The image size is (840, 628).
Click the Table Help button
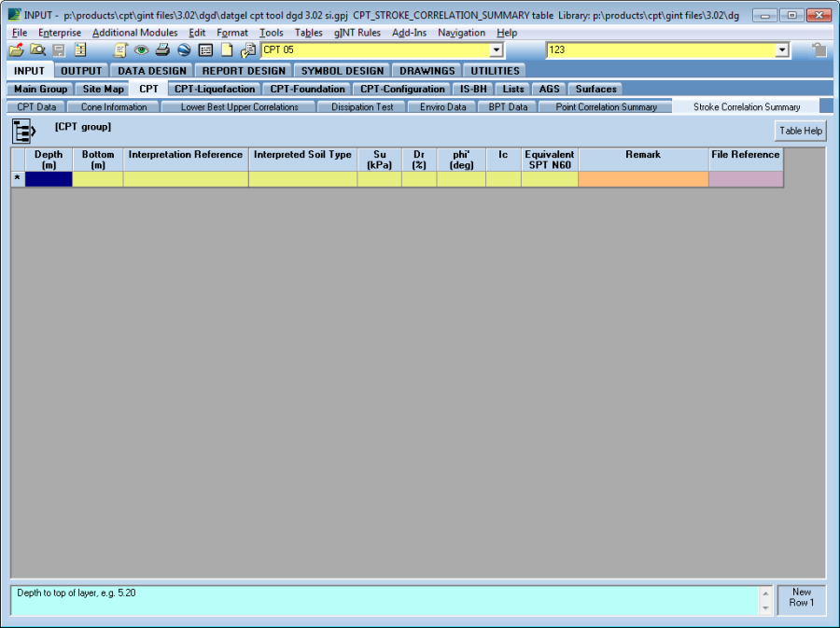click(800, 131)
